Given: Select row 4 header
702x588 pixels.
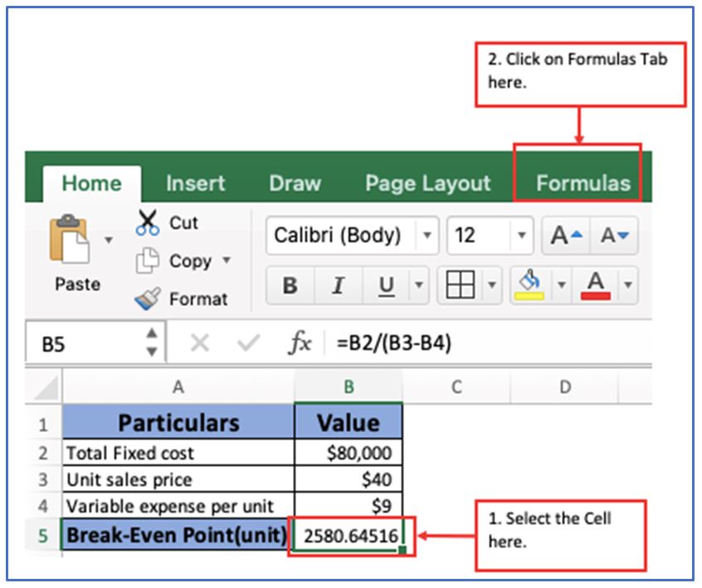Looking at the screenshot, I should [43, 506].
